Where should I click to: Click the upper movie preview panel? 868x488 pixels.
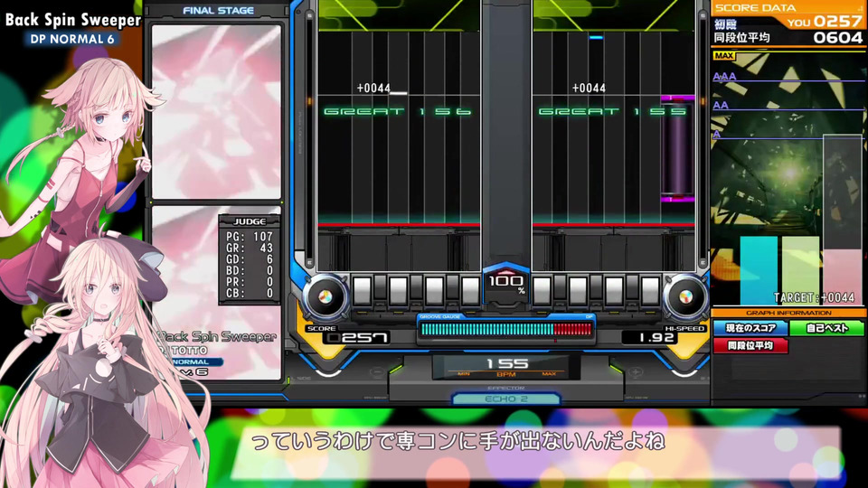pos(216,112)
